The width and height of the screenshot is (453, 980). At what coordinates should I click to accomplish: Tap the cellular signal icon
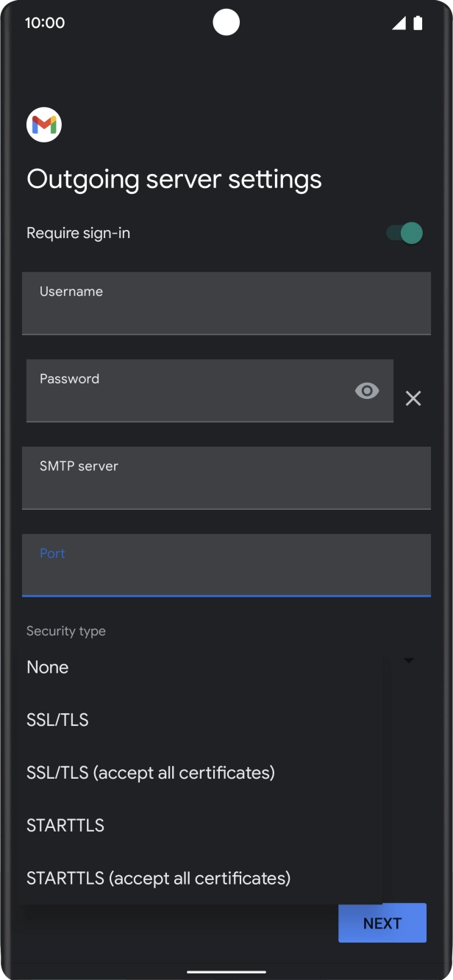point(399,23)
